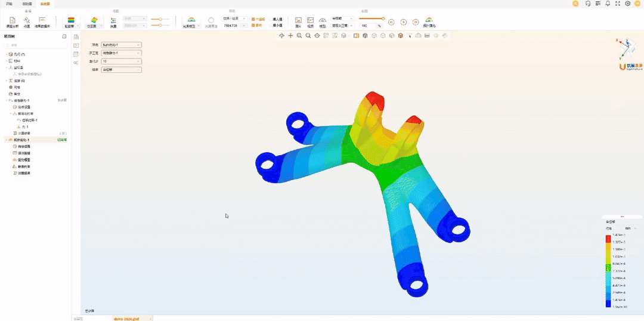Expand the 几何 (7) geometry tree node
The height and width of the screenshot is (321, 644).
6,54
